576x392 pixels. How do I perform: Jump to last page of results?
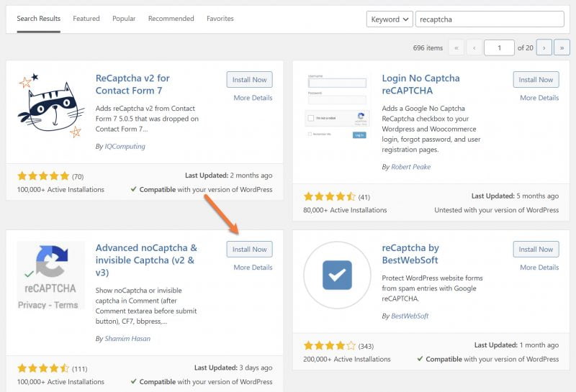pos(562,47)
